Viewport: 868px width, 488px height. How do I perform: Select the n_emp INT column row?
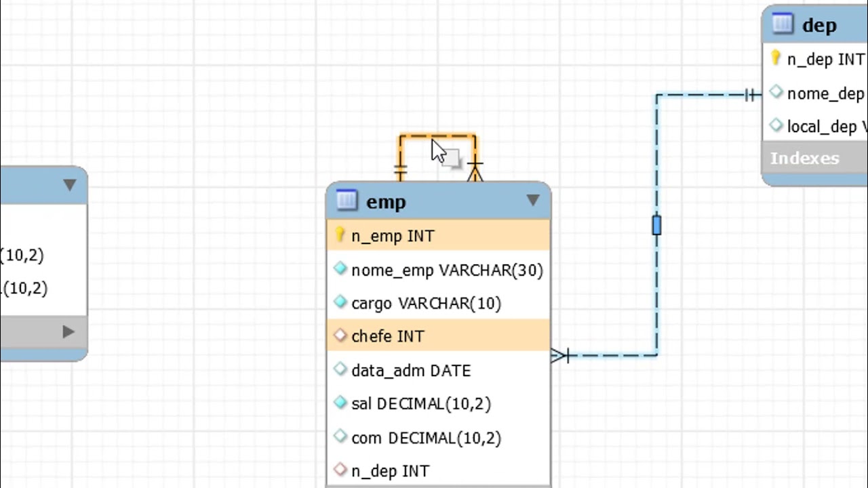439,236
